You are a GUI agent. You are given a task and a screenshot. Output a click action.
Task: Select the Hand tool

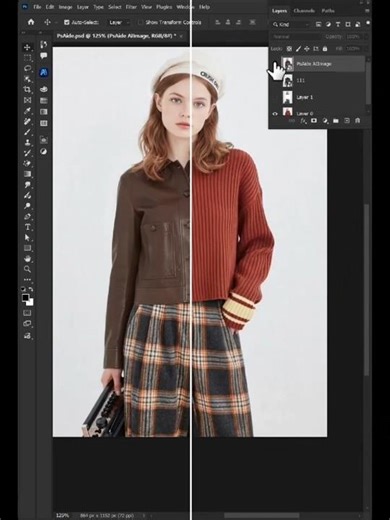click(x=27, y=259)
